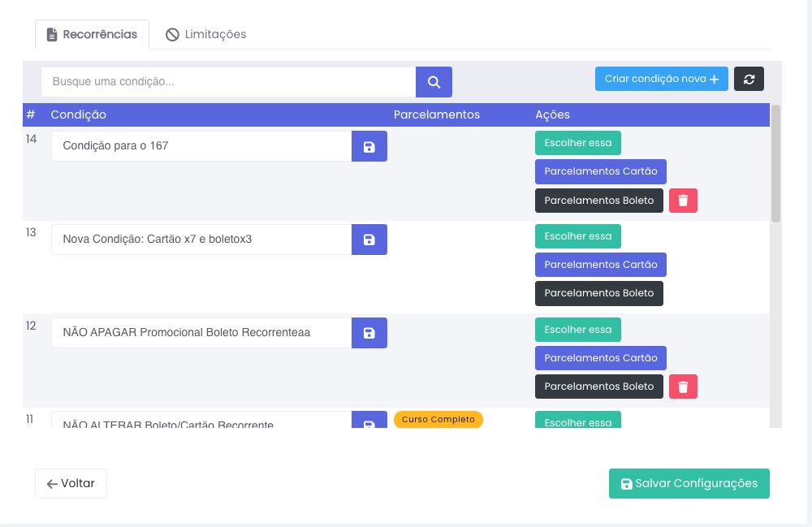Viewport: 812px width, 527px height.
Task: Save the name of condition 13
Action: pyautogui.click(x=369, y=240)
